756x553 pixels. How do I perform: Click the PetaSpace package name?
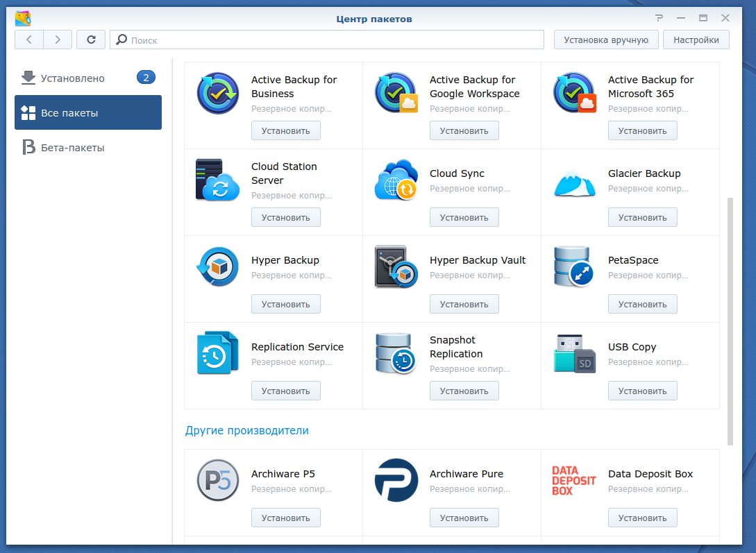click(x=633, y=260)
